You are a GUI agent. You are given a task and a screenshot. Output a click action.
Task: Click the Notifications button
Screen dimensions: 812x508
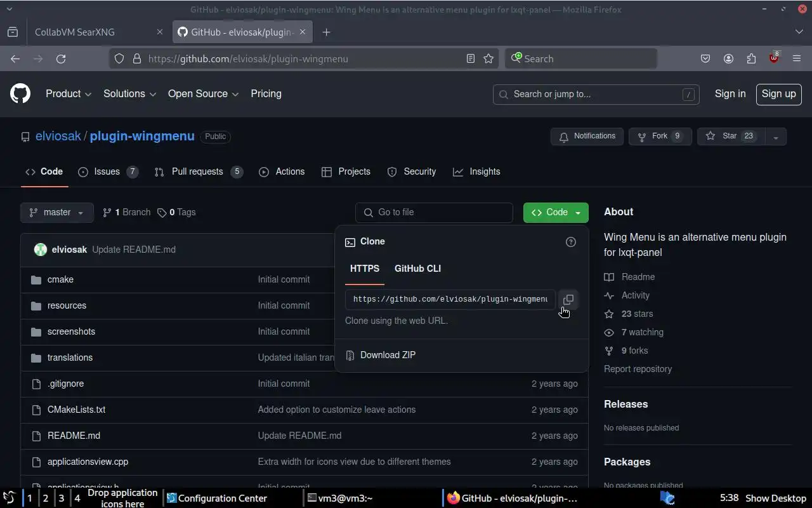(x=587, y=137)
